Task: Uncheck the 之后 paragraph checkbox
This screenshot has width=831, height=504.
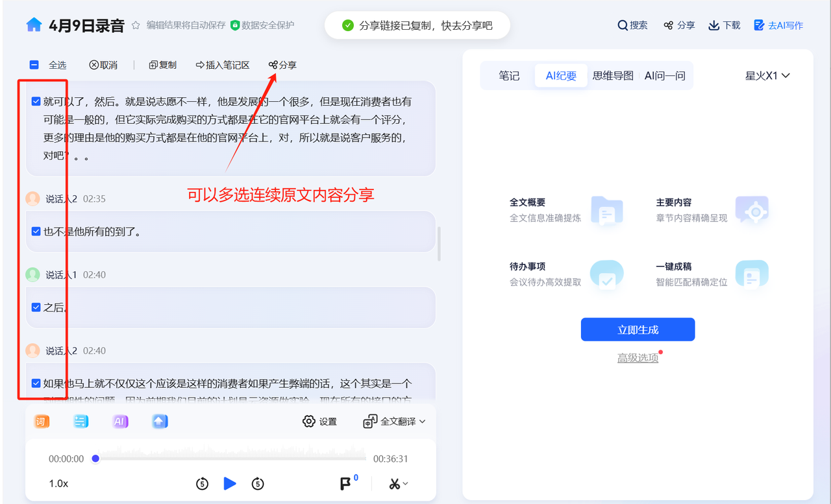Action: click(36, 307)
